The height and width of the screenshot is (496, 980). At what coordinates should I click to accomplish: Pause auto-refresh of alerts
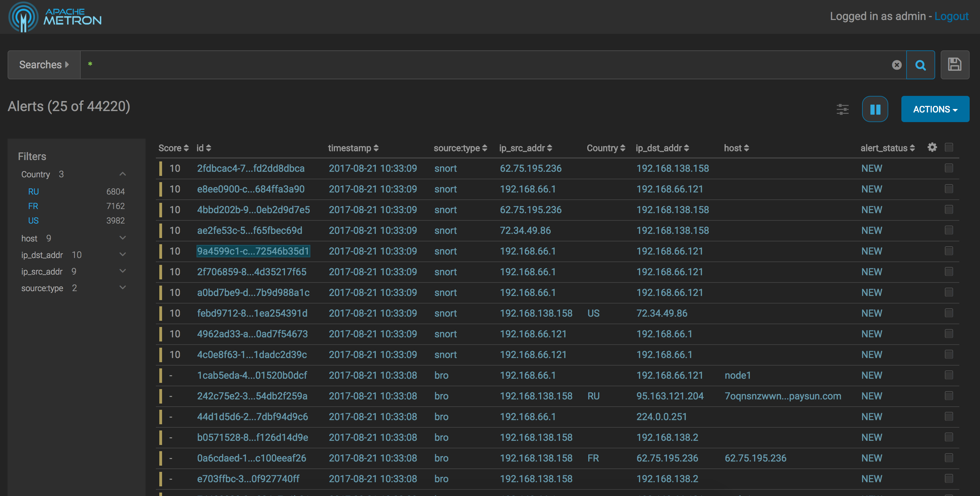click(x=875, y=109)
